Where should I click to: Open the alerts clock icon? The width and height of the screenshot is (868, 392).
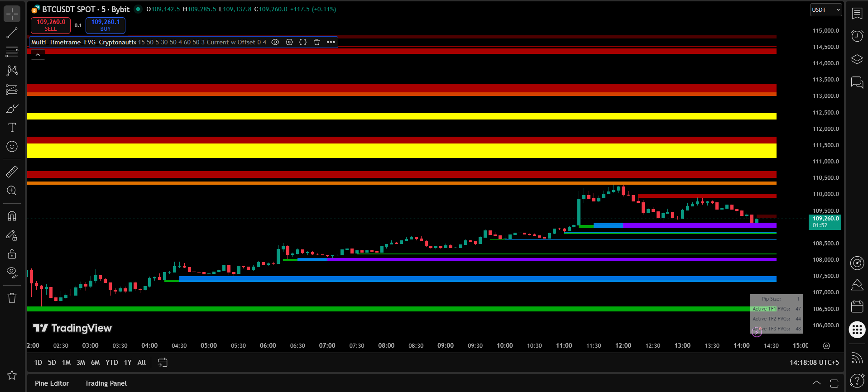pyautogui.click(x=857, y=36)
